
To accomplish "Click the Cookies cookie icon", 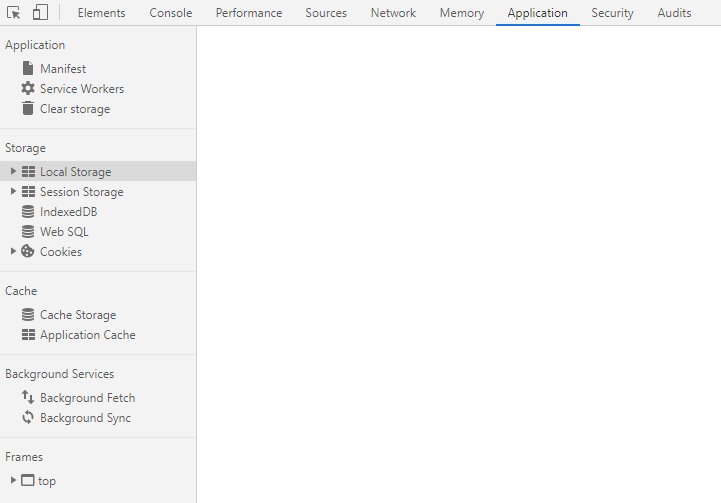I will (x=28, y=251).
